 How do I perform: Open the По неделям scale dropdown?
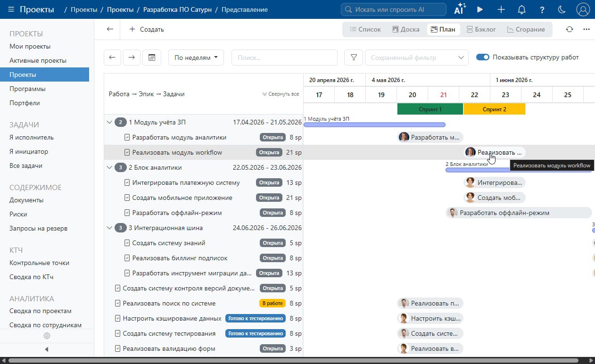(196, 58)
